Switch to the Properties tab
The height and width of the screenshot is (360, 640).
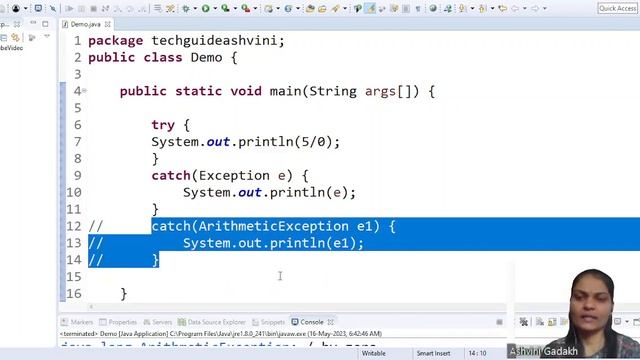pyautogui.click(x=118, y=322)
